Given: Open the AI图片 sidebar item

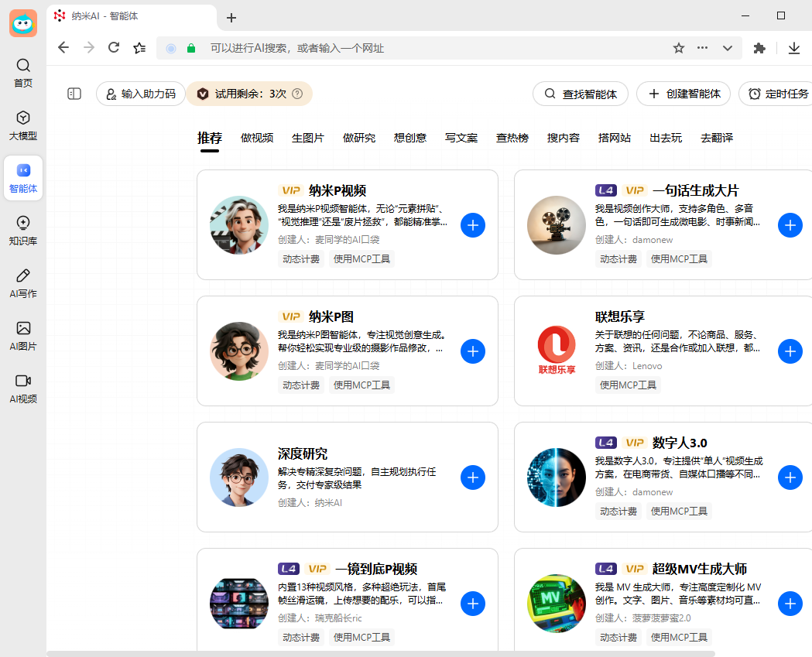Looking at the screenshot, I should coord(22,336).
